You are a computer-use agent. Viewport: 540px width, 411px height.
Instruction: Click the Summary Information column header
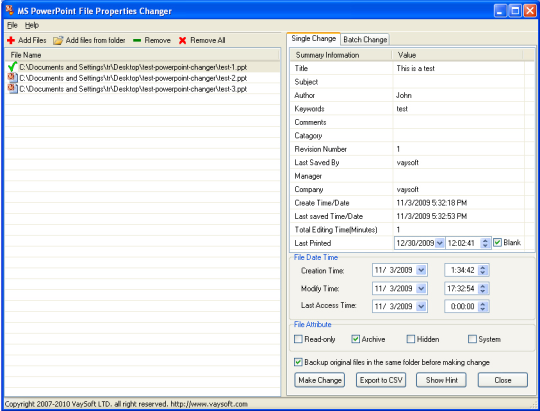(x=341, y=55)
